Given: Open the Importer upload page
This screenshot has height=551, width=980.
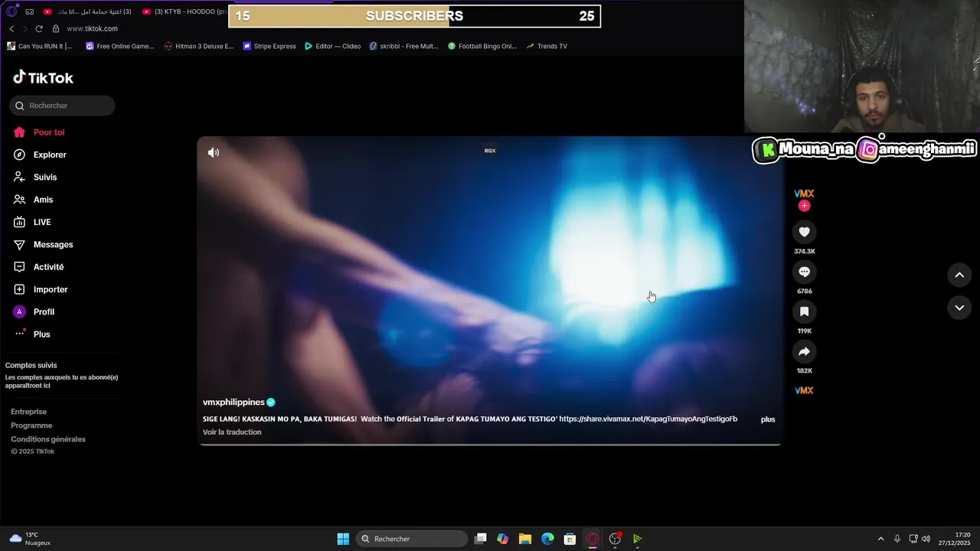Looking at the screenshot, I should [x=41, y=289].
